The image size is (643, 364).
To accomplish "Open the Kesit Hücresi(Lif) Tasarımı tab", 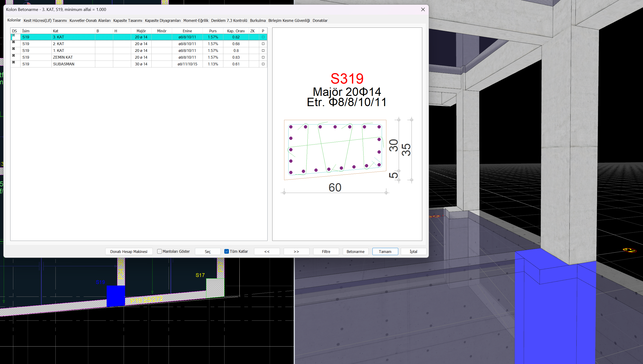I will pos(45,20).
